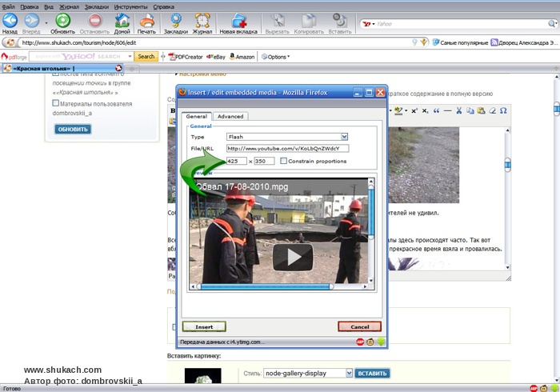Click the Insert button
Screen dimensions: 560x392
coord(204,326)
